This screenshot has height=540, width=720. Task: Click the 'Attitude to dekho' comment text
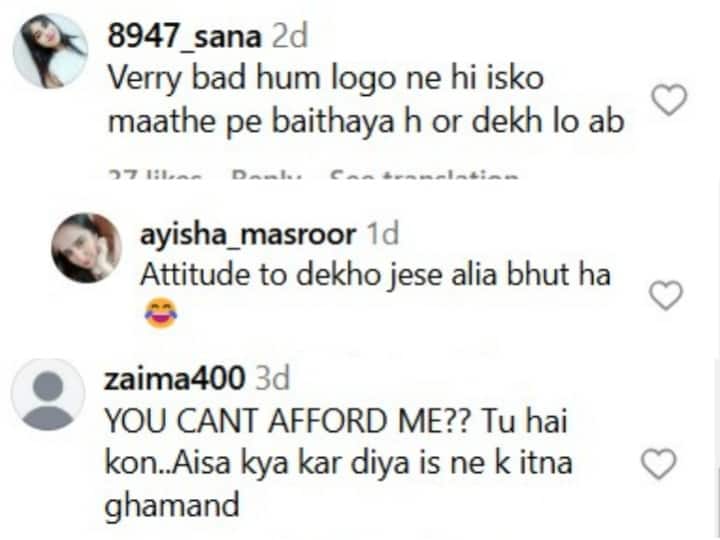pos(375,275)
